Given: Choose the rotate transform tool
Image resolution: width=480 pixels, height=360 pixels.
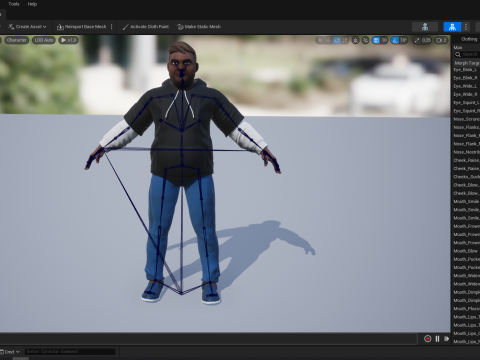Looking at the screenshot, I should (337, 40).
